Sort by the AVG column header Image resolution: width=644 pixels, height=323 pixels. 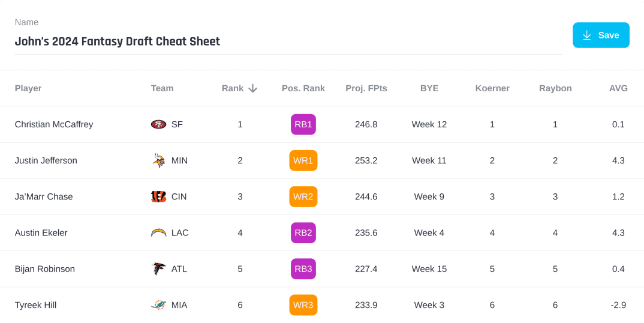point(618,88)
